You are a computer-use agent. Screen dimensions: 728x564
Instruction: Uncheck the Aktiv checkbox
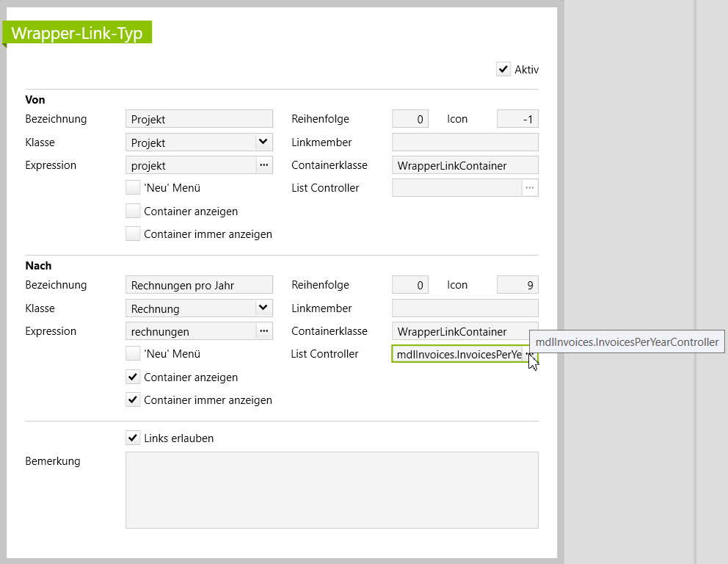click(x=503, y=70)
